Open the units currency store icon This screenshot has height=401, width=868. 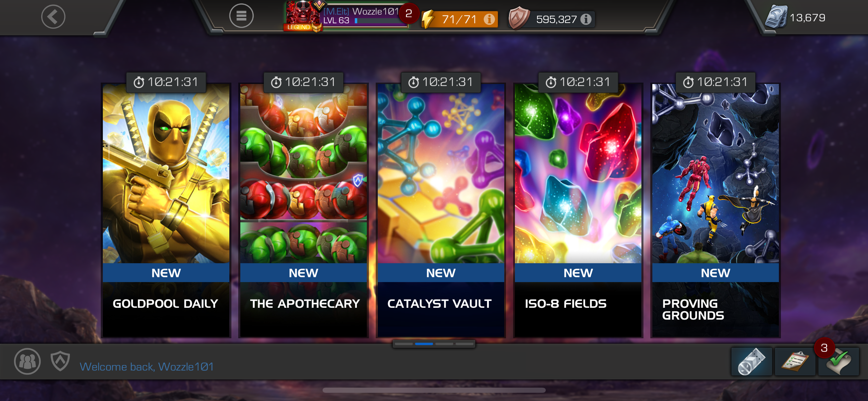pyautogui.click(x=776, y=16)
